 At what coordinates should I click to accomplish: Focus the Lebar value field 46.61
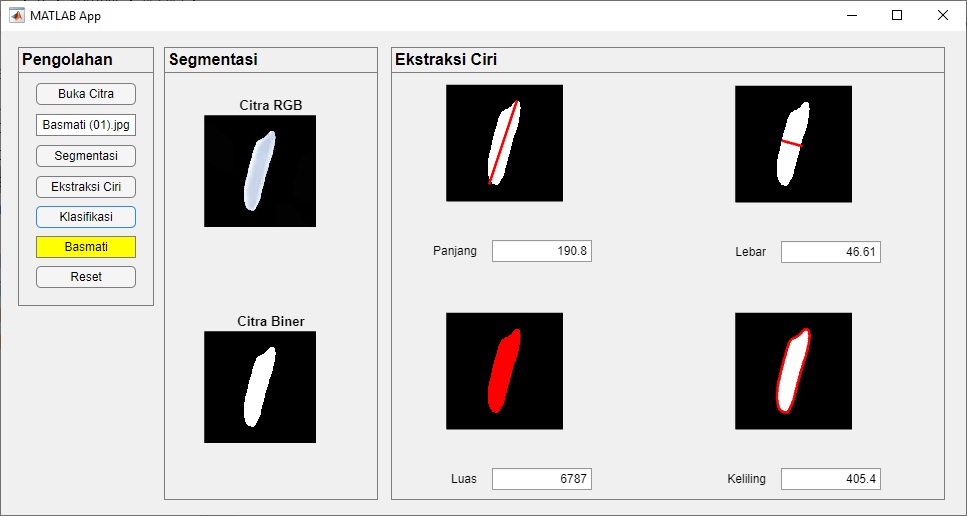click(x=830, y=252)
